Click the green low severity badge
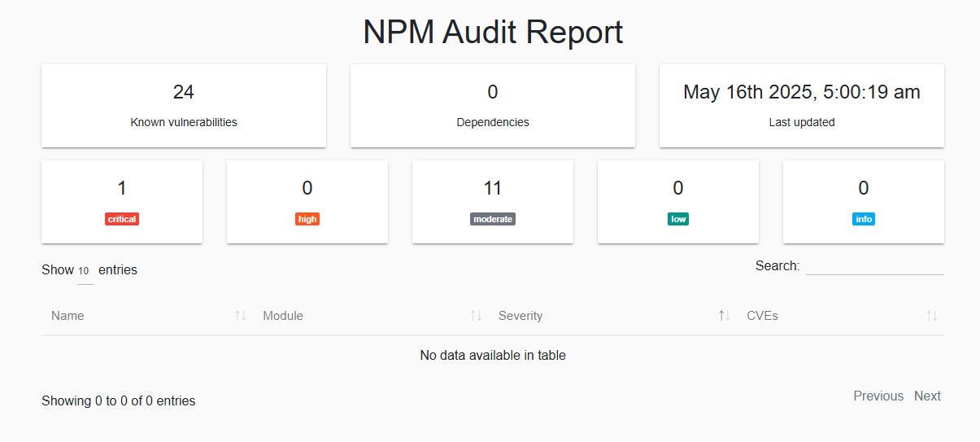 [678, 219]
